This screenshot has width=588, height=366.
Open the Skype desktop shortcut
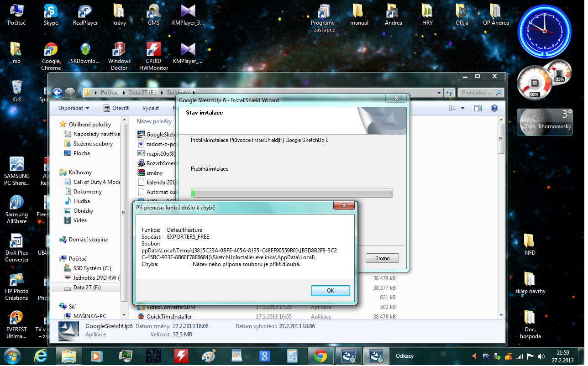[51, 15]
